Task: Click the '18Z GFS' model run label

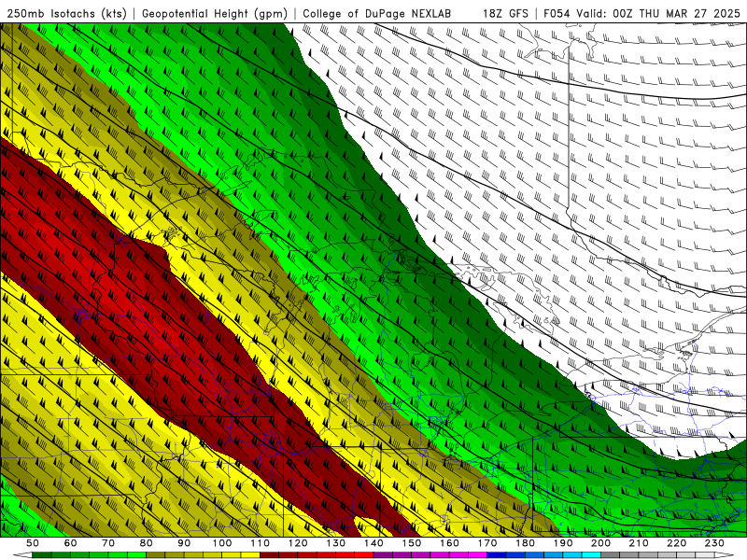Action: point(505,13)
